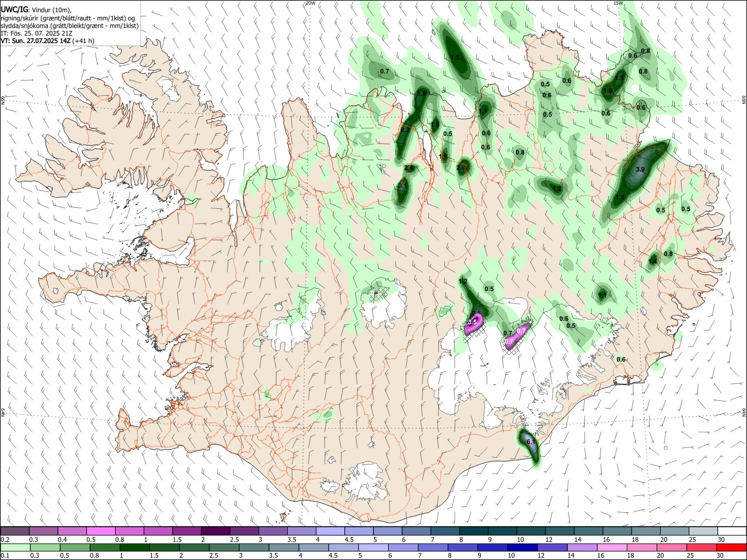Click the 15W longitude label at the top

(x=618, y=3)
